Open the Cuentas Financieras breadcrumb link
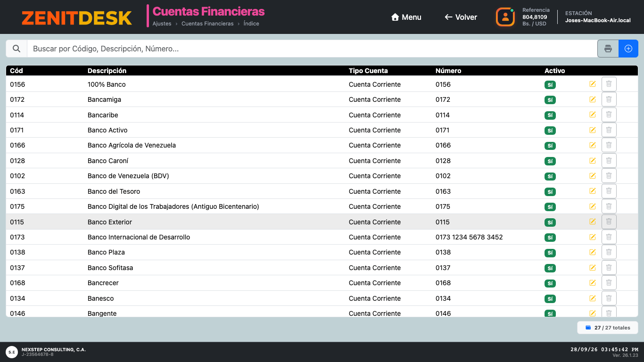This screenshot has height=362, width=644. 207,24
